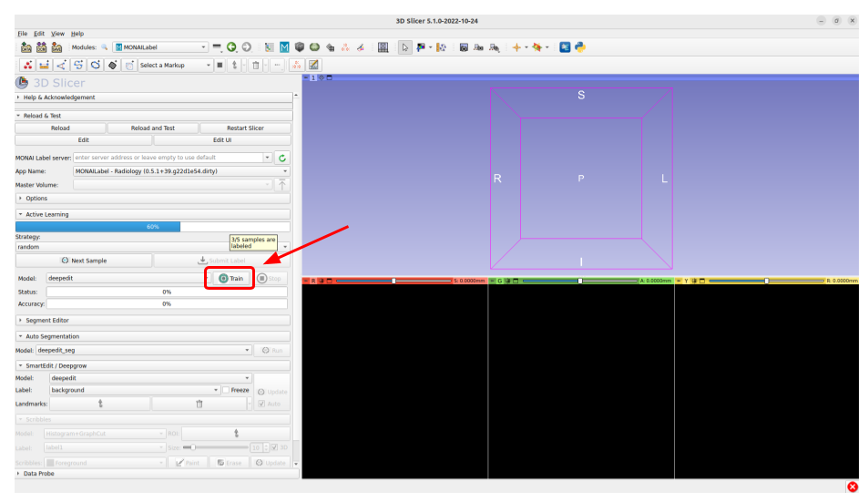
Task: Click the green slice view offset slider
Action: coord(580,282)
